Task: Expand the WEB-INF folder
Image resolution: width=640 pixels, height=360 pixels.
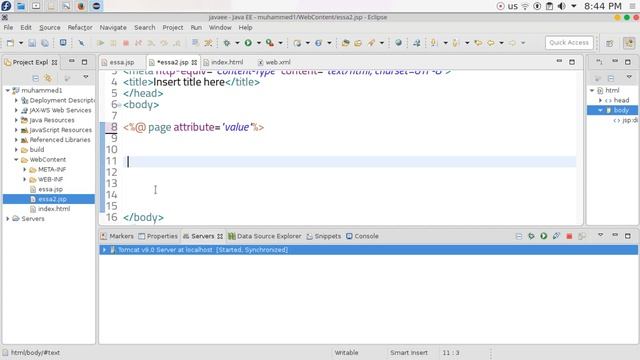Action: coord(24,179)
